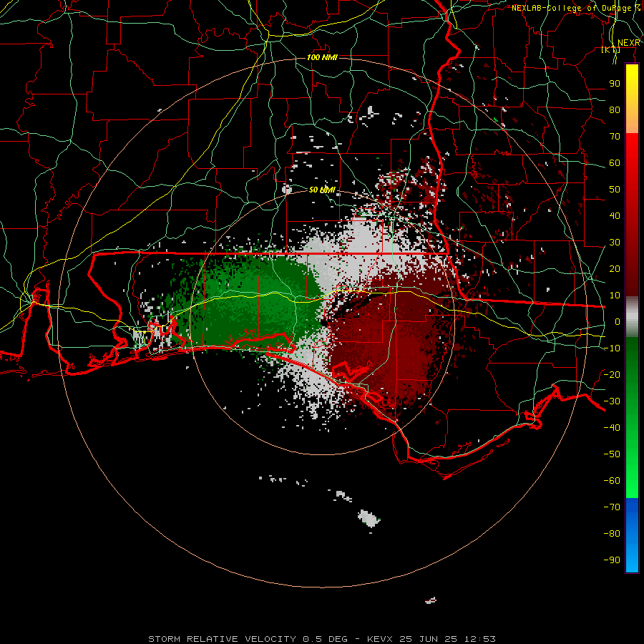The width and height of the screenshot is (644, 644).
Task: Select the 20 value on velocity scale
Action: (615, 268)
